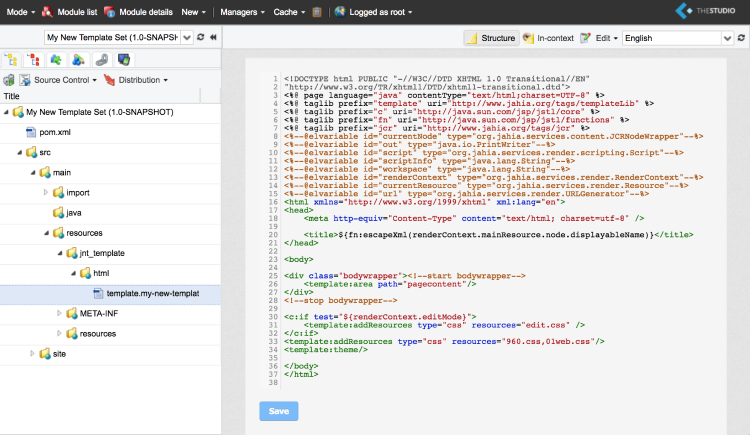
Task: Click the Title column header
Action: pos(100,96)
